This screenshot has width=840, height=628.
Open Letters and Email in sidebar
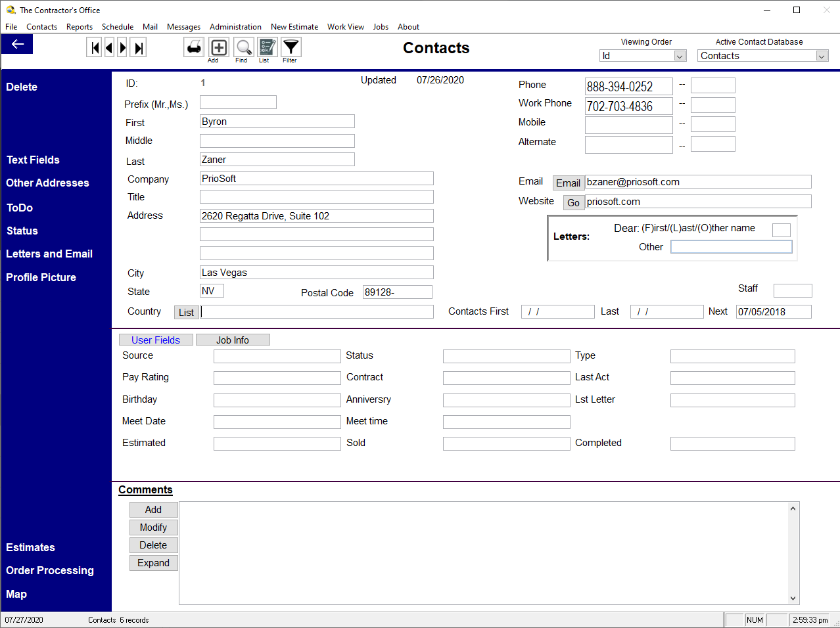(x=49, y=254)
